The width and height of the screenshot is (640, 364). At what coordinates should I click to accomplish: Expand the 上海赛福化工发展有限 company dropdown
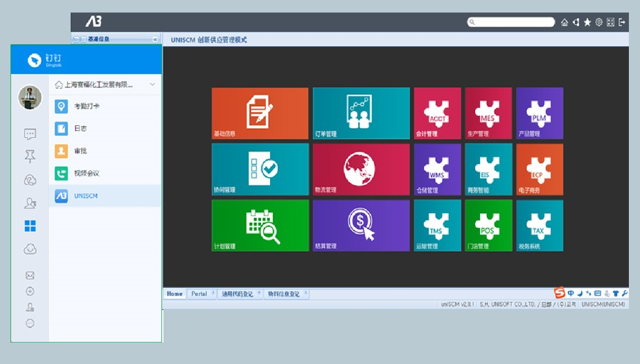pyautogui.click(x=152, y=84)
